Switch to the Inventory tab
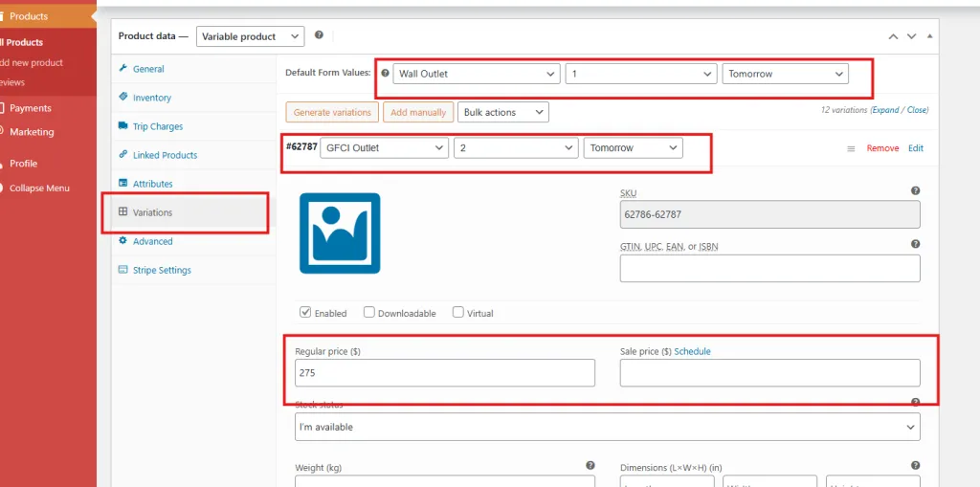The width and height of the screenshot is (980, 487). coord(151,98)
